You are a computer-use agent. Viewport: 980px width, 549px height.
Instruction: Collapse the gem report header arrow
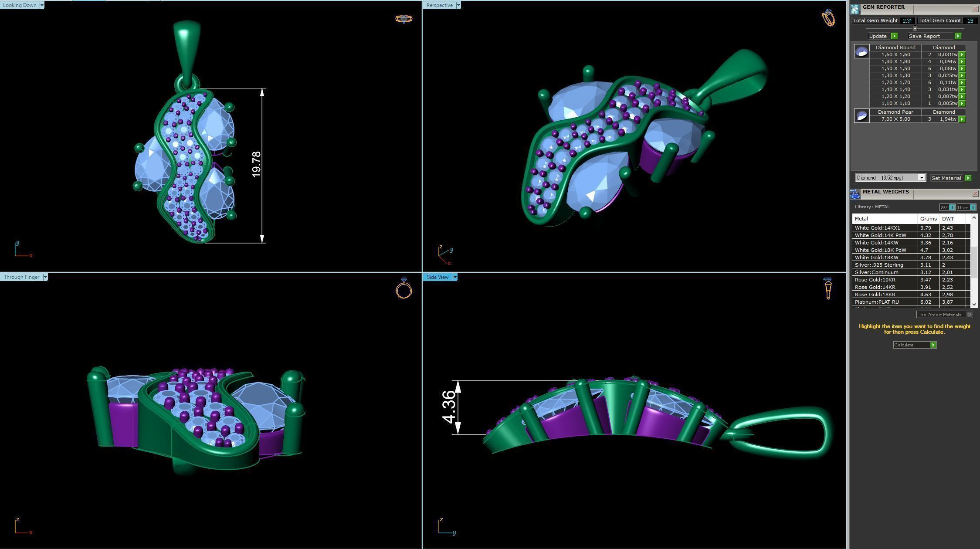(x=915, y=28)
